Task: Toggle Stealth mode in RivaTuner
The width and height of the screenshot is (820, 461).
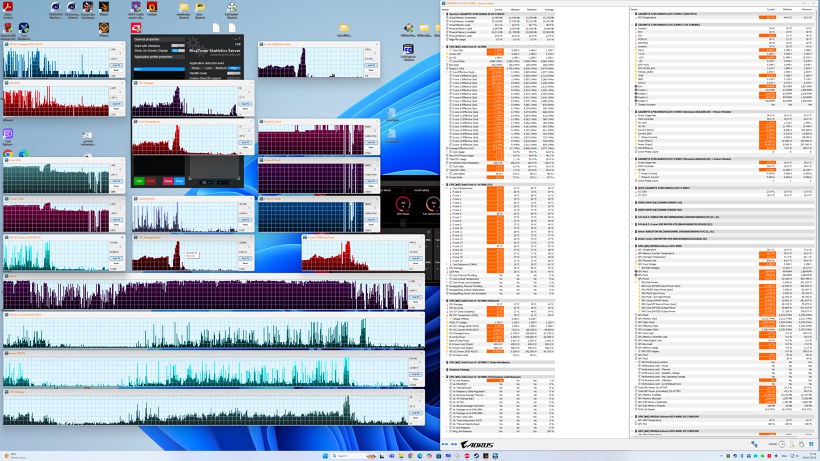Action: (234, 72)
